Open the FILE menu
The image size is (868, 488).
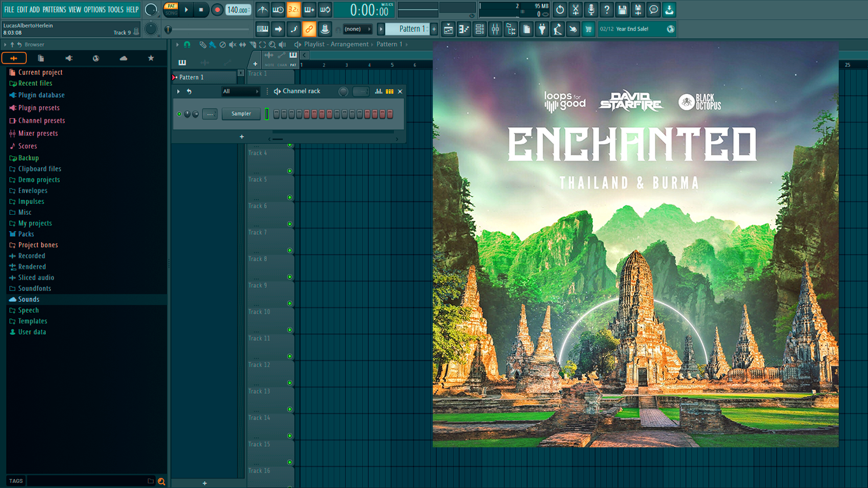9,10
